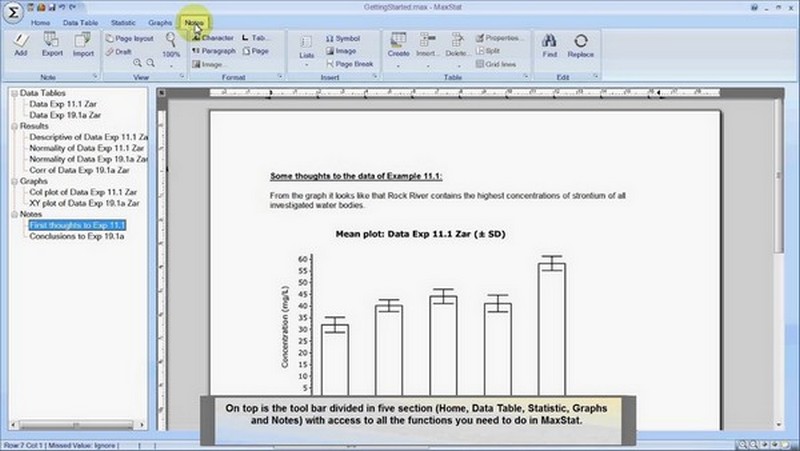
Task: Click the Find binoculars icon
Action: [x=549, y=40]
